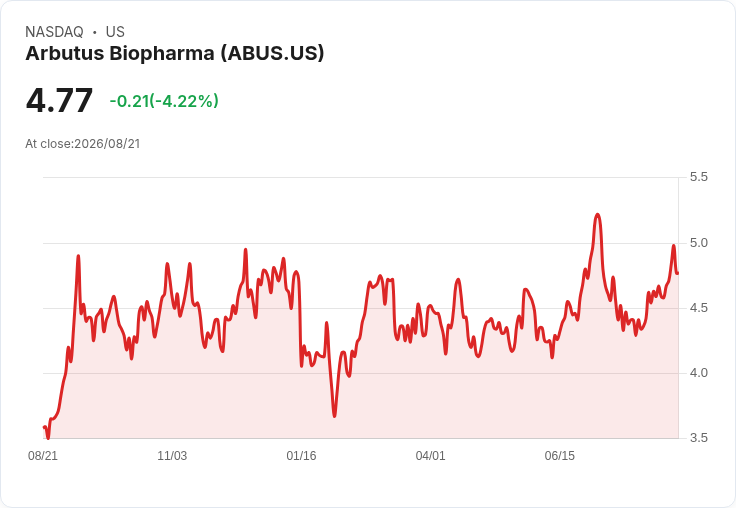Viewport: 736px width, 508px height.
Task: Click the Arbutus Biopharma (ABUS.US) title
Action: (x=175, y=53)
